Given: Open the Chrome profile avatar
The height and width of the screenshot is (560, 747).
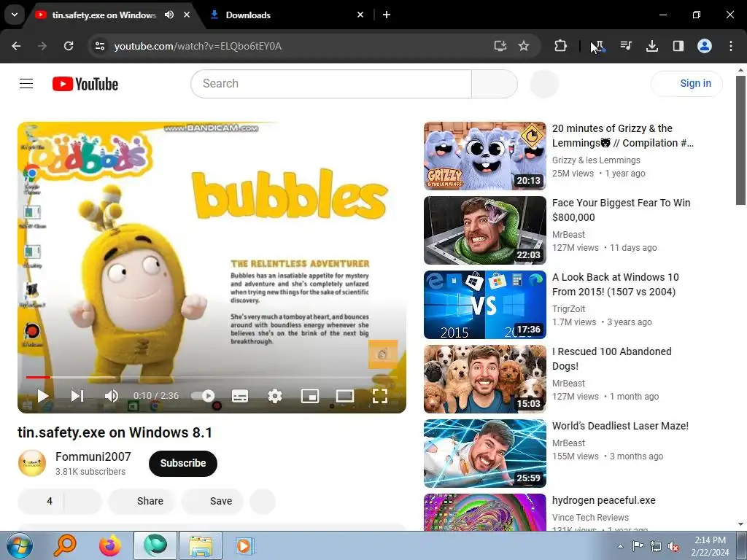Looking at the screenshot, I should pyautogui.click(x=705, y=46).
